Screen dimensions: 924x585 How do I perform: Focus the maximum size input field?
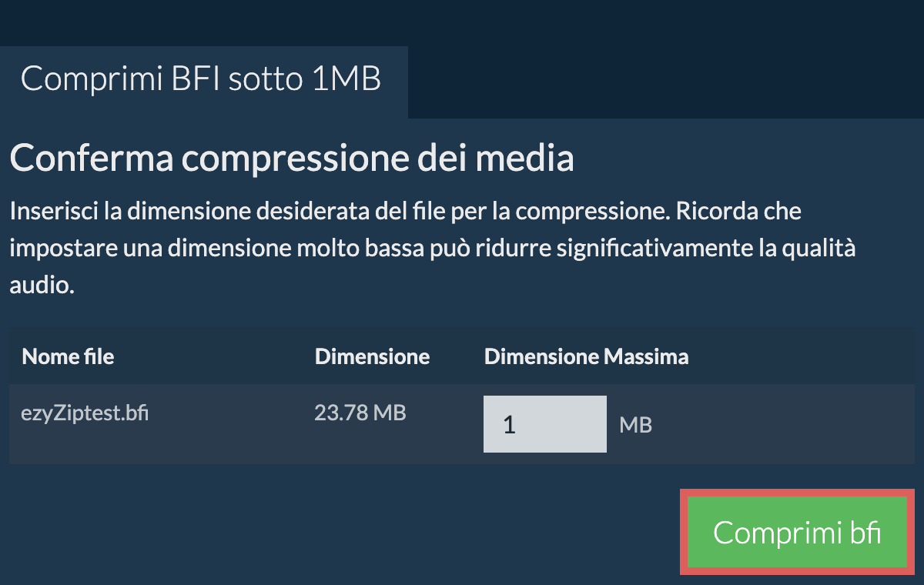point(544,424)
